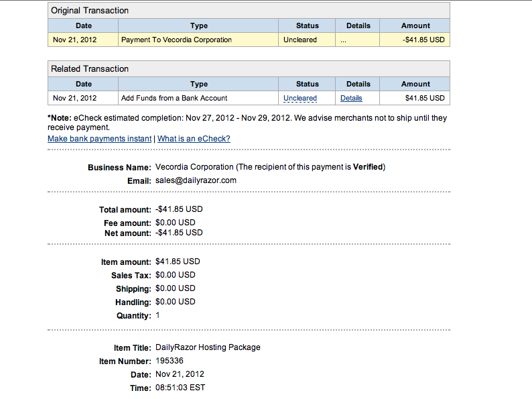Click the DailyRazor Hosting Package item title
532x399 pixels.
point(208,347)
